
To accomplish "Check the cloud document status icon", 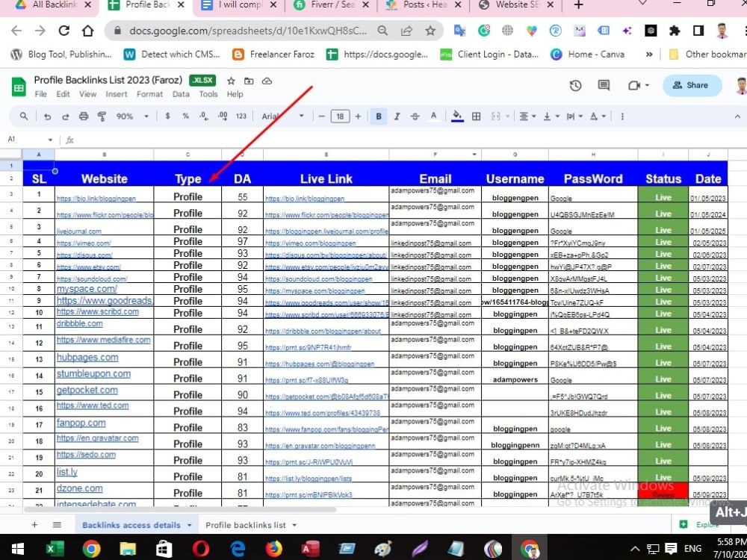I will pyautogui.click(x=267, y=81).
